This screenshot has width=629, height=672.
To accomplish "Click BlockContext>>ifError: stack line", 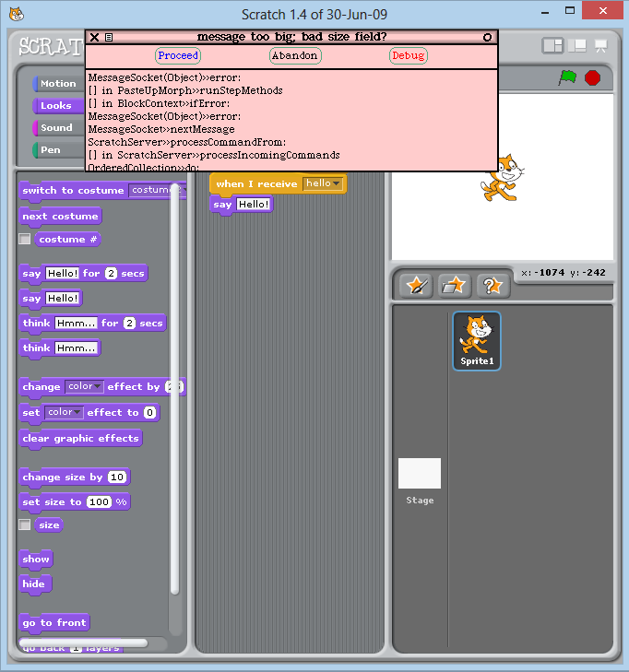I will click(159, 103).
